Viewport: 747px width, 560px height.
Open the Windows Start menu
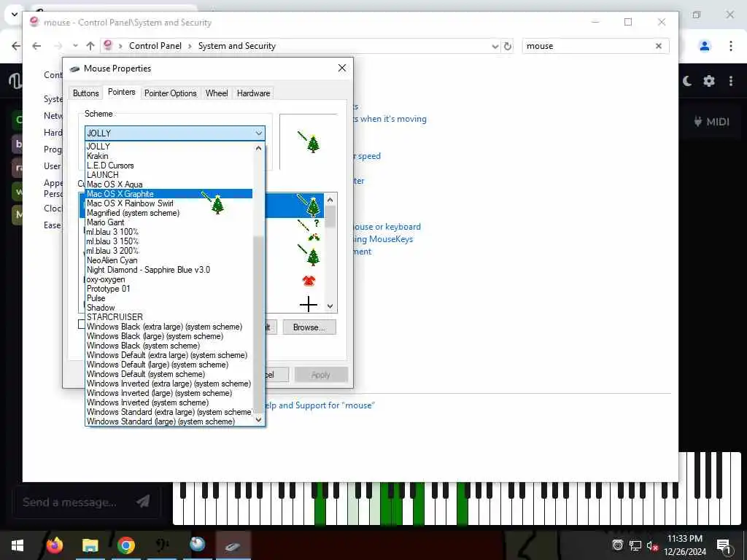(x=18, y=545)
